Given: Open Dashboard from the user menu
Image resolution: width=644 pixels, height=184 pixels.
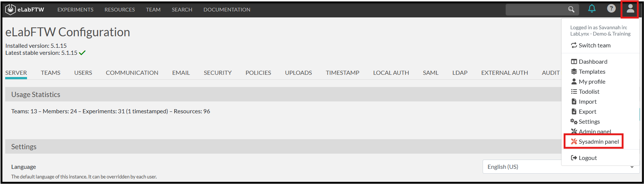Looking at the screenshot, I should point(593,62).
